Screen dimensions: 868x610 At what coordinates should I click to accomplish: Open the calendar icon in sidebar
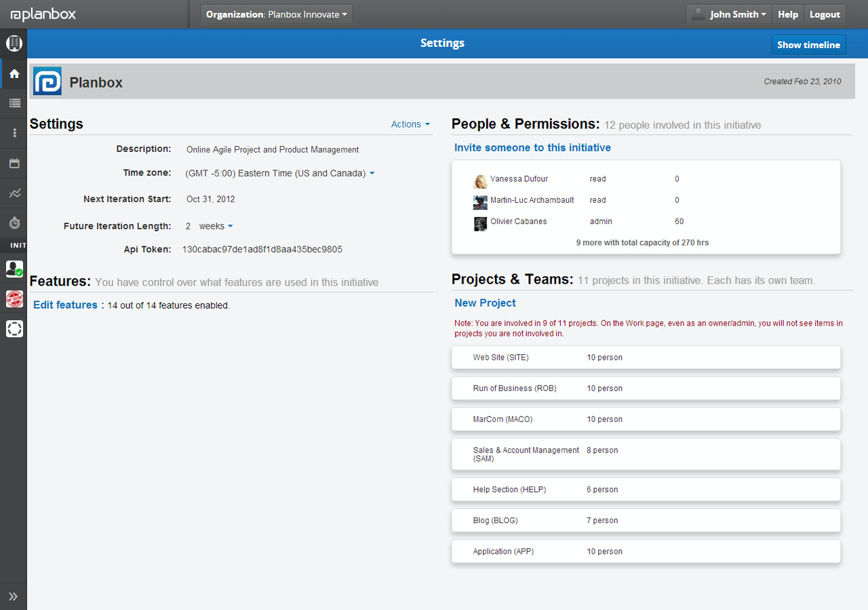click(x=14, y=163)
